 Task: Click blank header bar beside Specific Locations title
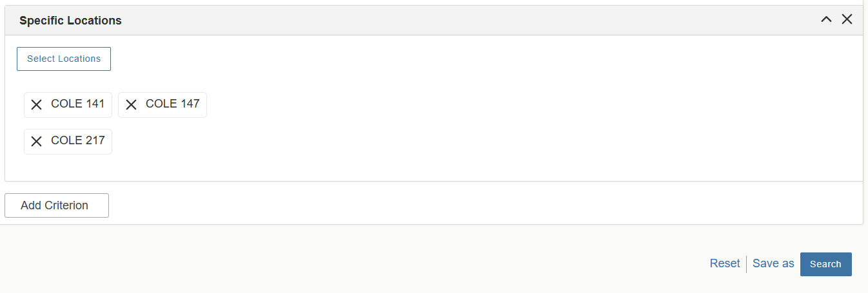451,21
